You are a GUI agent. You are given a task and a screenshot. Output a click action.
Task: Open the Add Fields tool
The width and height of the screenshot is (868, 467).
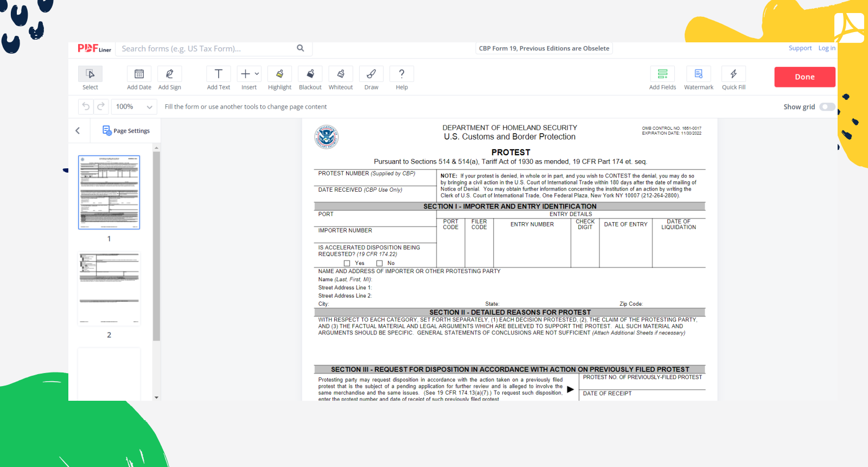[x=662, y=74]
